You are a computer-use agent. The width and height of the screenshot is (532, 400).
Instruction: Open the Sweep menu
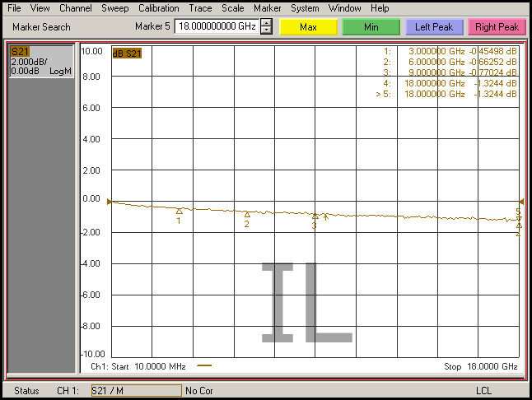[x=115, y=8]
